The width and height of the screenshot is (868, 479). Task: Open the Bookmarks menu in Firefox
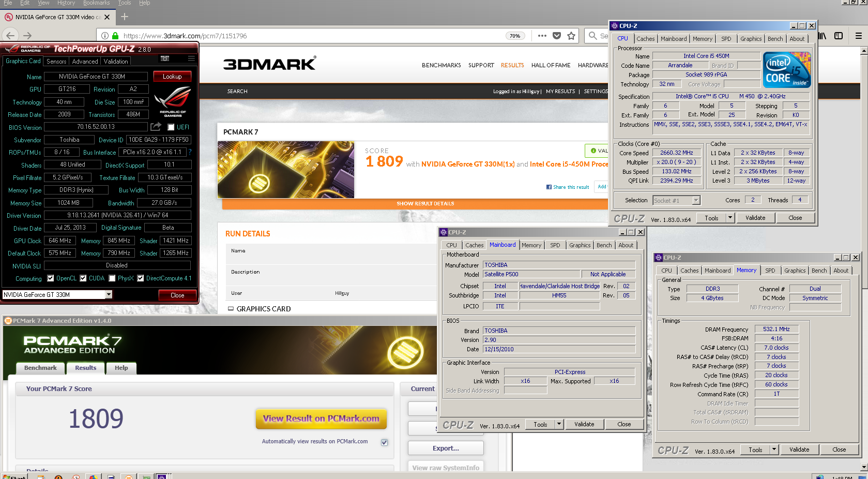tap(96, 3)
